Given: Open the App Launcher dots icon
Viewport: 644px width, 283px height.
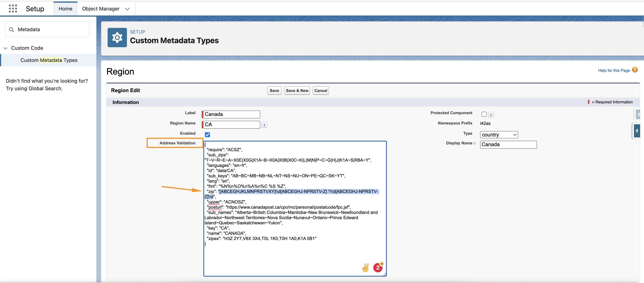Looking at the screenshot, I should [x=13, y=9].
